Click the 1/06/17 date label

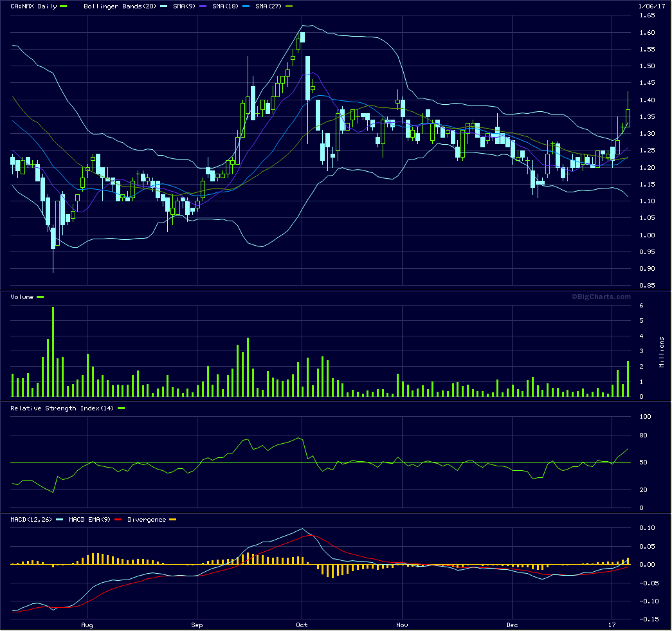pyautogui.click(x=651, y=6)
